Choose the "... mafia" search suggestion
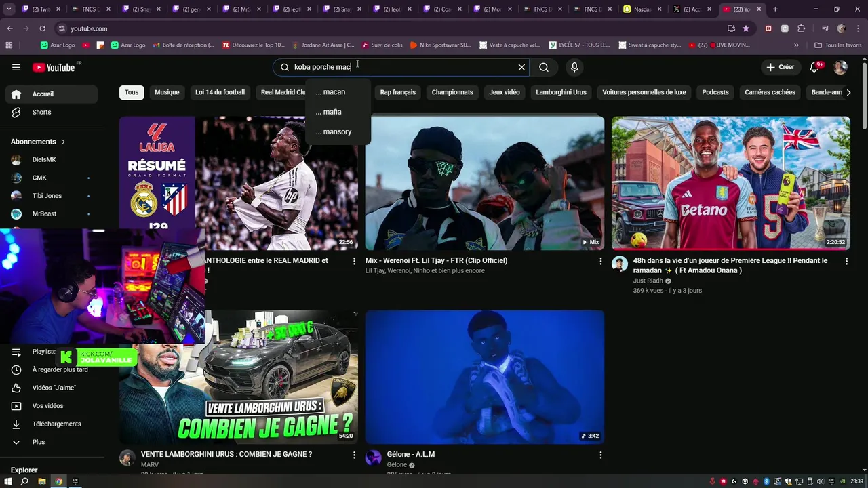Screen dimensions: 868x488 [338, 112]
